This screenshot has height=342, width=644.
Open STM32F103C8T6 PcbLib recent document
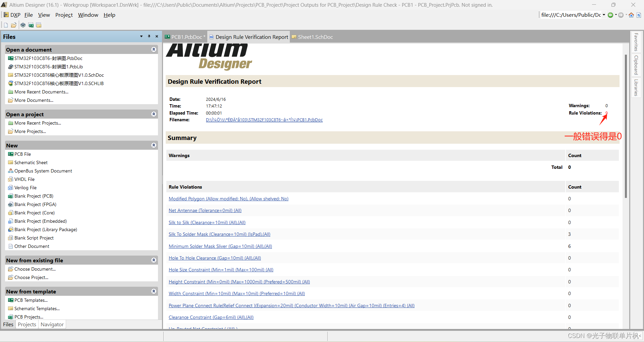click(49, 67)
